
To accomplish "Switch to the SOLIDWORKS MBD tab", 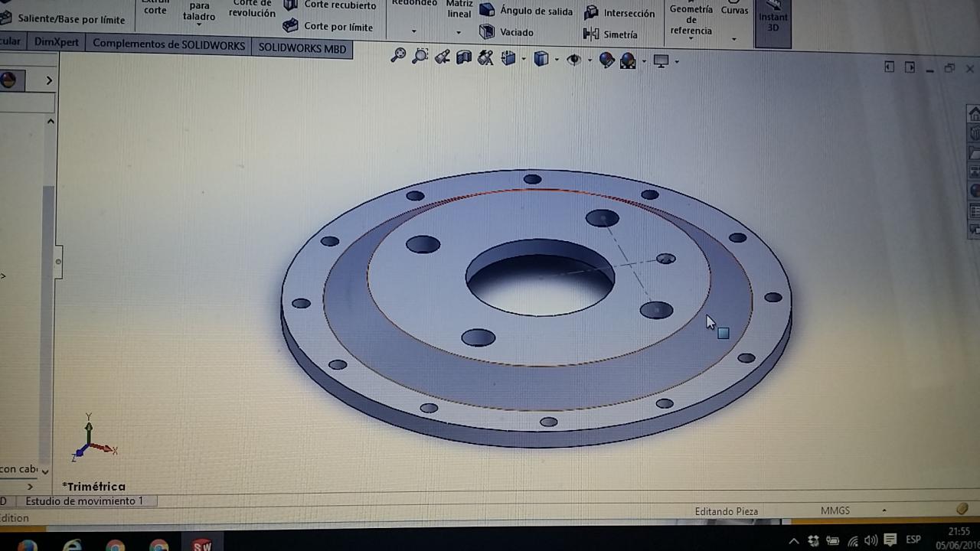I will point(302,47).
